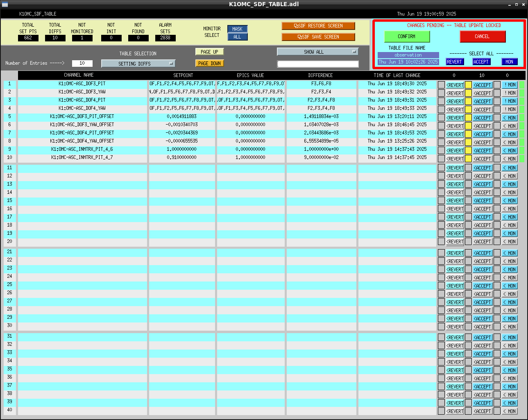Screen dimensions: 528x420
Task: Click the < MON button on row 40
Action: click(510, 411)
